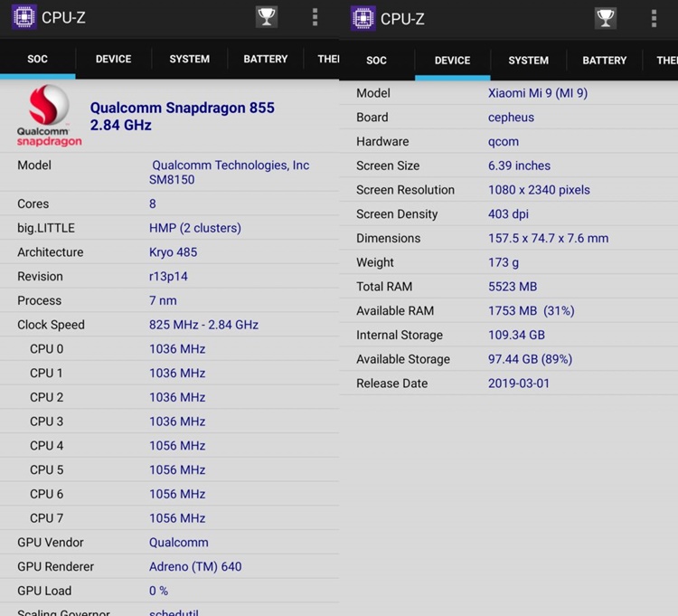The image size is (678, 616).
Task: Tap CPU-Z app logo in left screen
Action: pyautogui.click(x=24, y=17)
